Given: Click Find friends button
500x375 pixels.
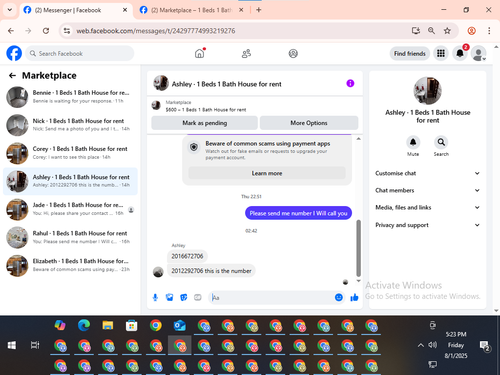Looking at the screenshot, I should pos(410,53).
